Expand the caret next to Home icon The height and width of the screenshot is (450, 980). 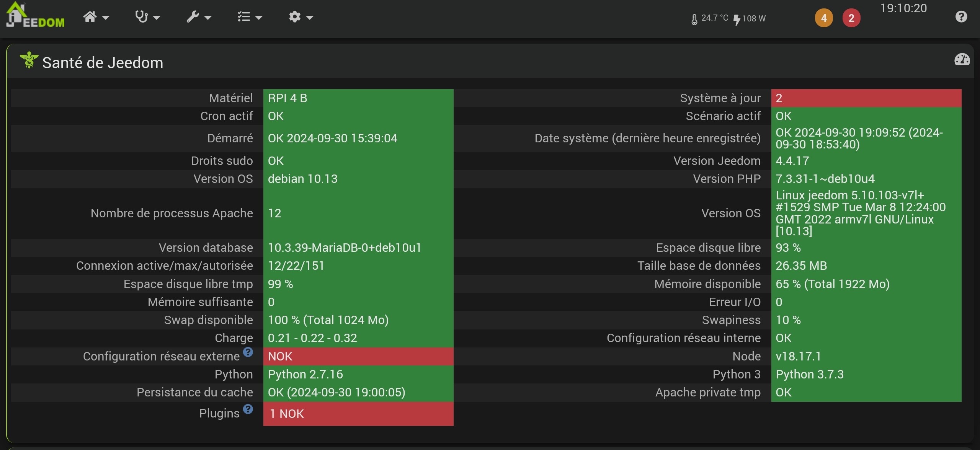click(106, 18)
